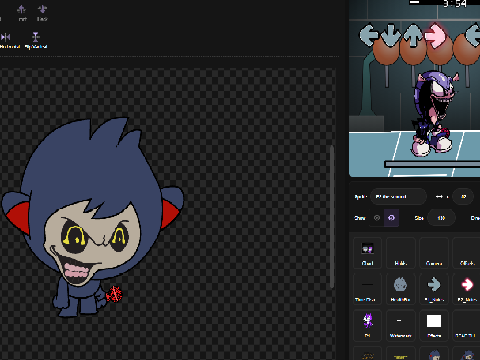Choose the glowing pink arrow asset tile
Image resolution: width=480 pixels, height=360 pixels.
(x=467, y=289)
